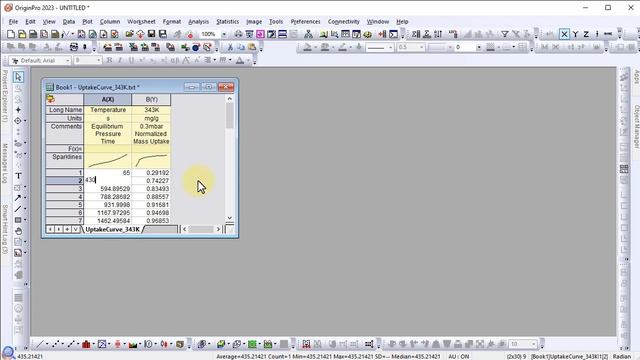The width and height of the screenshot is (640, 360).
Task: Toggle Italic text formatting
Action: coord(120,60)
